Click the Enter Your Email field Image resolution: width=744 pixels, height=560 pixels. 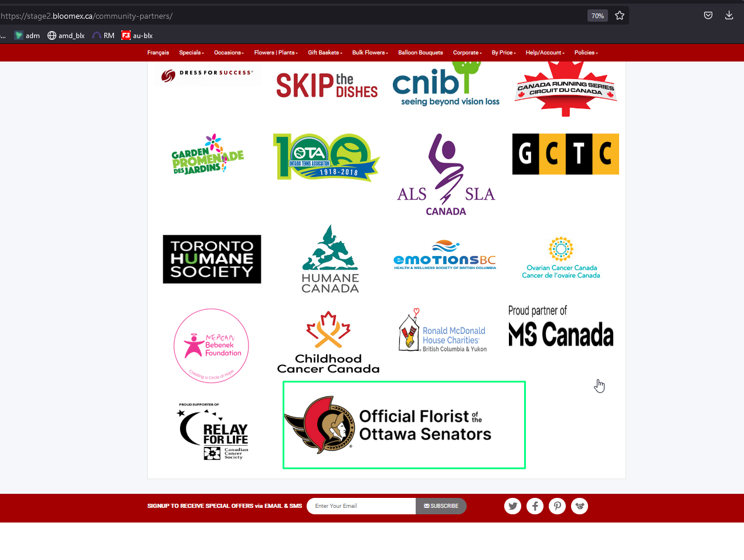pos(361,506)
